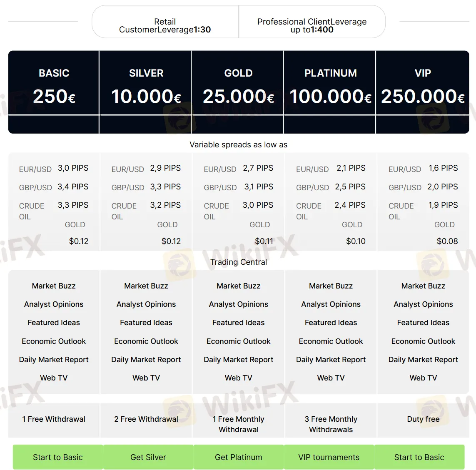The image size is (476, 470).
Task: Open Web TV in the Gold column
Action: pyautogui.click(x=238, y=378)
